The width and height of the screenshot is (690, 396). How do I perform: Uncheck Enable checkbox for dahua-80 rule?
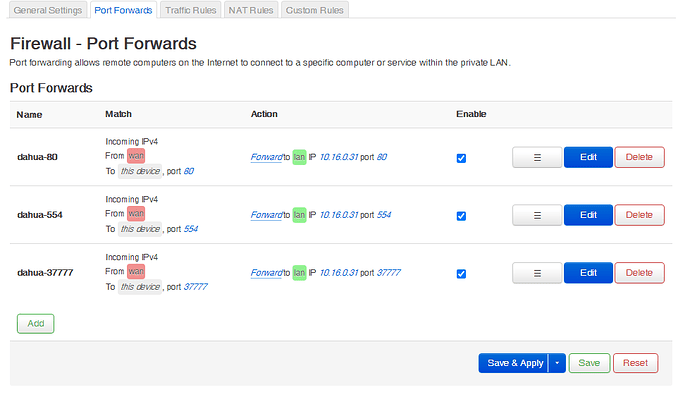[x=461, y=158]
